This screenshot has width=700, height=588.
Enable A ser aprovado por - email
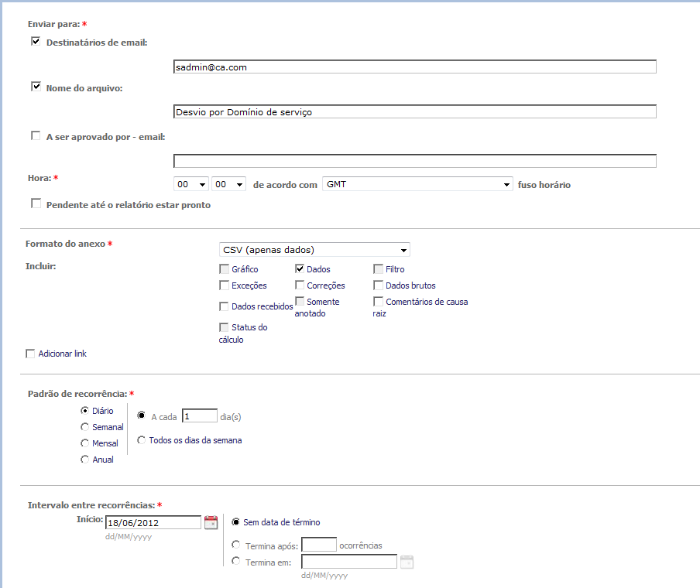pos(36,136)
